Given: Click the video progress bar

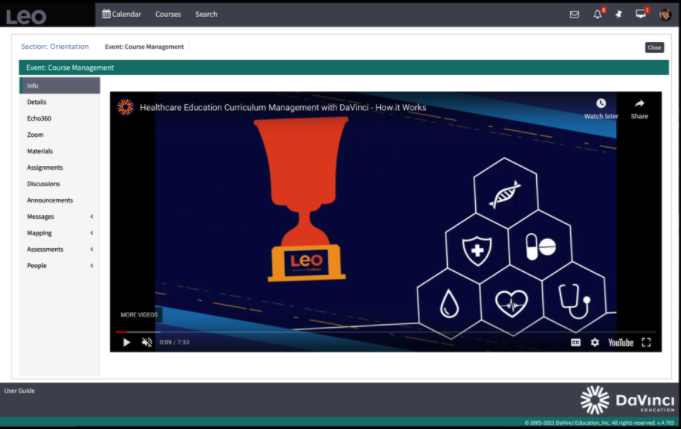Looking at the screenshot, I should click(x=387, y=332).
